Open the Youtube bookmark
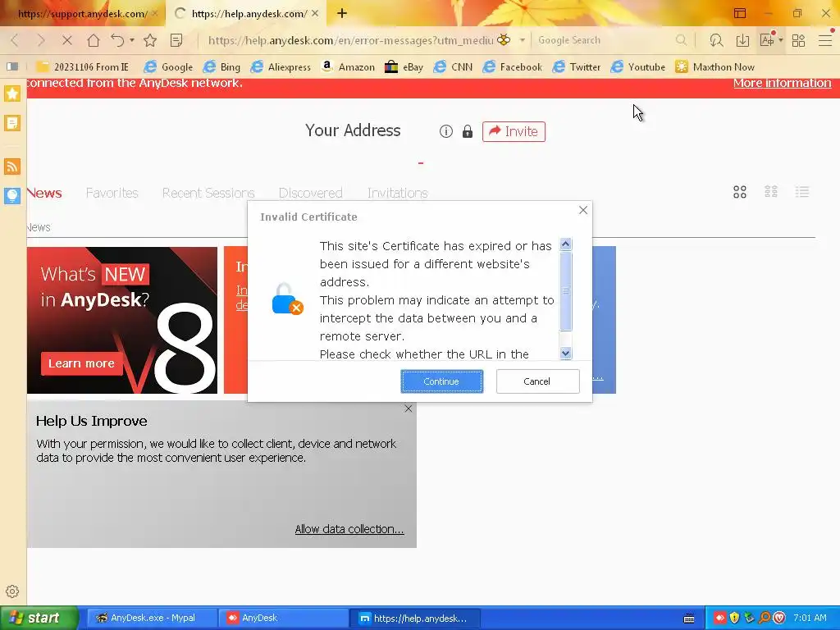Viewport: 840px width, 630px height. click(638, 67)
